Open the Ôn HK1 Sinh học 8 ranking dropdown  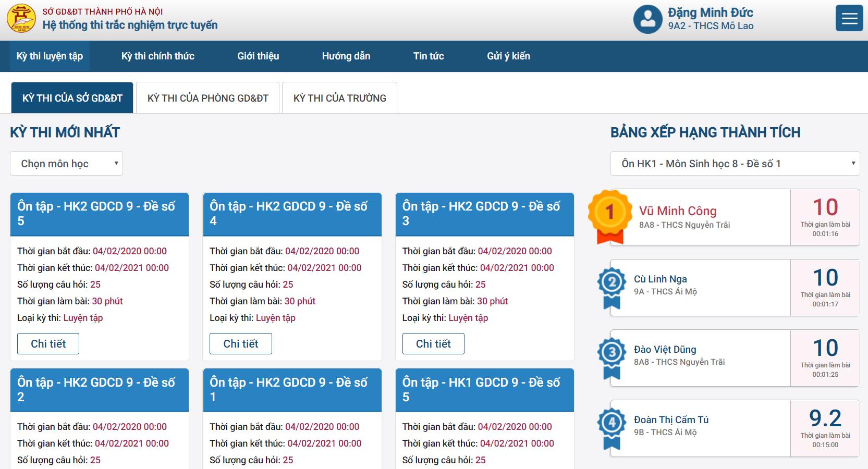pyautogui.click(x=735, y=164)
